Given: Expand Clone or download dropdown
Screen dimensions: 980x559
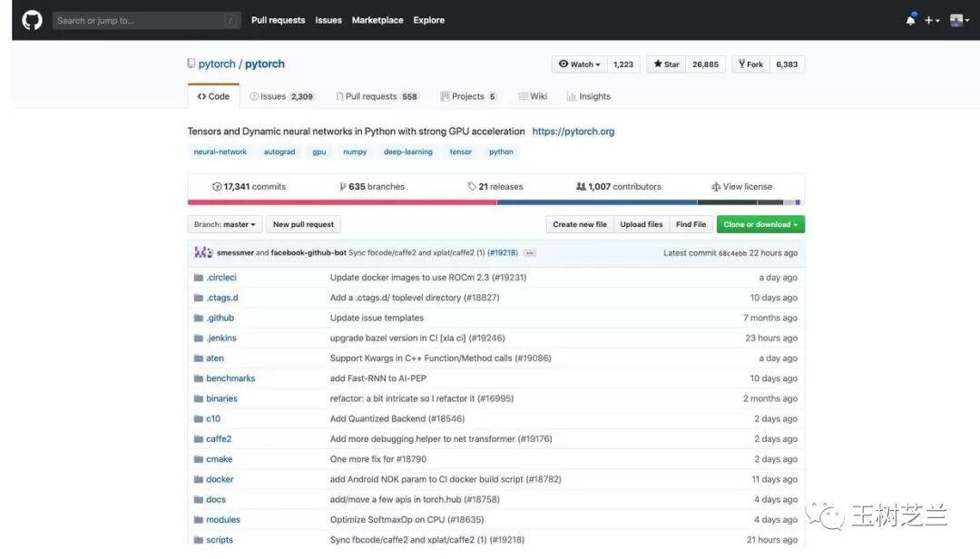Looking at the screenshot, I should coord(760,224).
